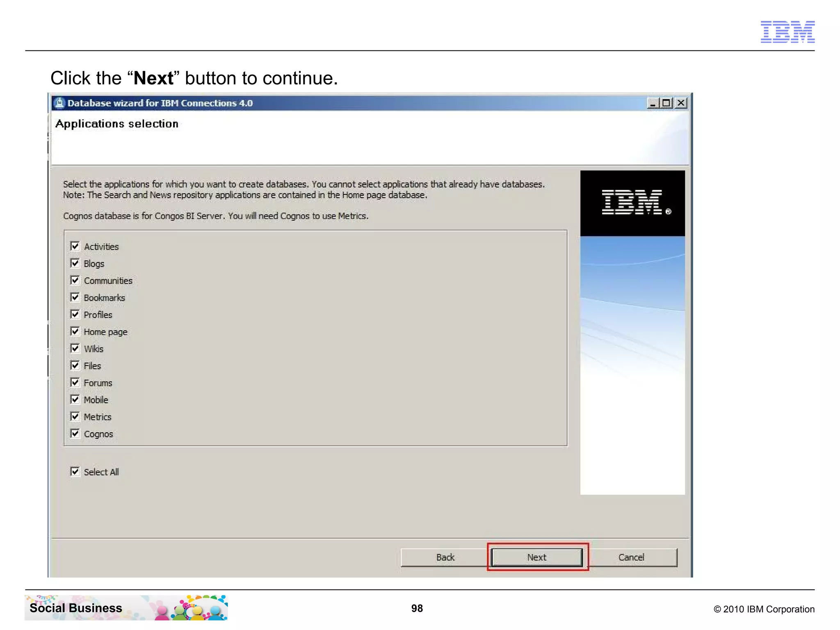This screenshot has height=630, width=840.
Task: Toggle the Communities checkbox
Action: [x=75, y=280]
